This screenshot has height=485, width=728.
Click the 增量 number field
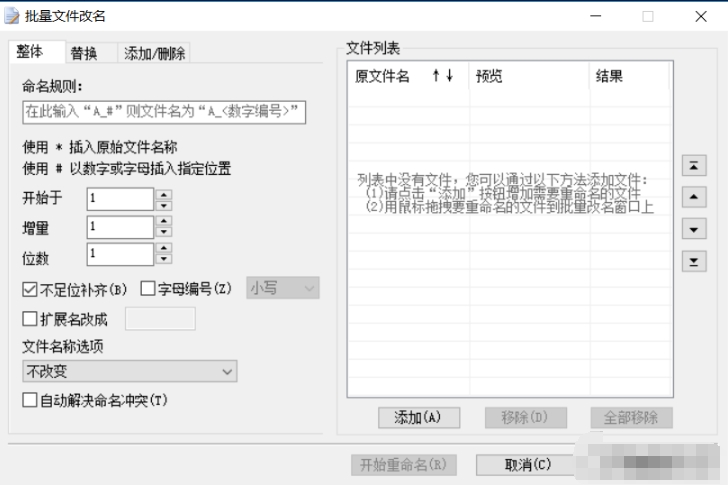pyautogui.click(x=120, y=227)
